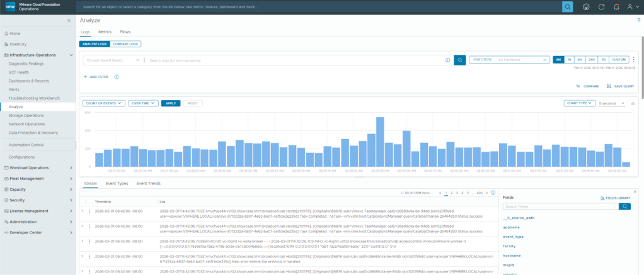Switch to the Metrics tab
Image resolution: width=644 pixels, height=275 pixels.
(105, 31)
